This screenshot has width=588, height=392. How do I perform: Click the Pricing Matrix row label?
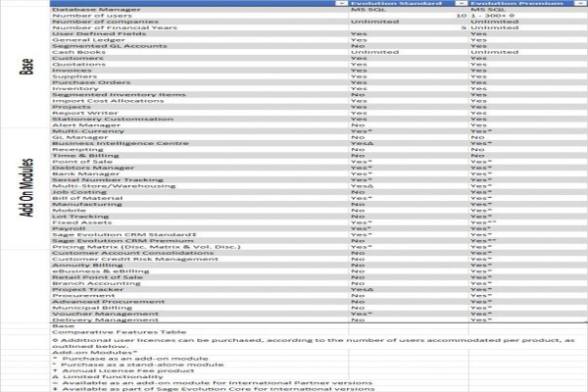tap(146, 246)
